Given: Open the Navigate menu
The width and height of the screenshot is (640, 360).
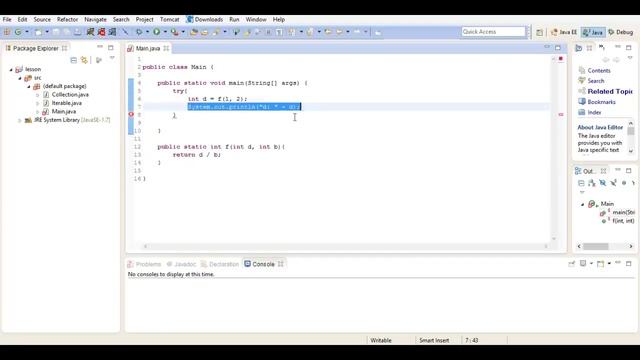Looking at the screenshot, I should pos(95,19).
